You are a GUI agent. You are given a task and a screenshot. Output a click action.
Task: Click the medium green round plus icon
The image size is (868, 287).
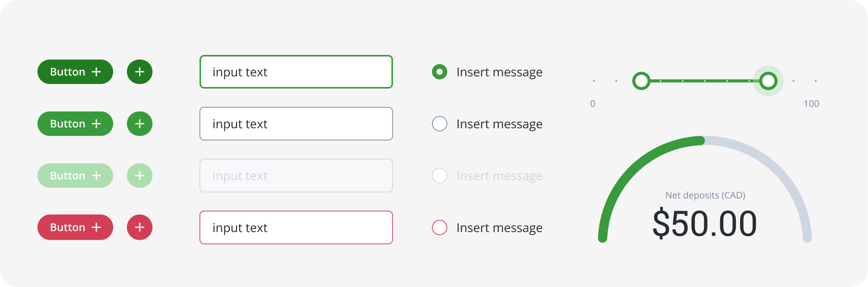(x=140, y=124)
